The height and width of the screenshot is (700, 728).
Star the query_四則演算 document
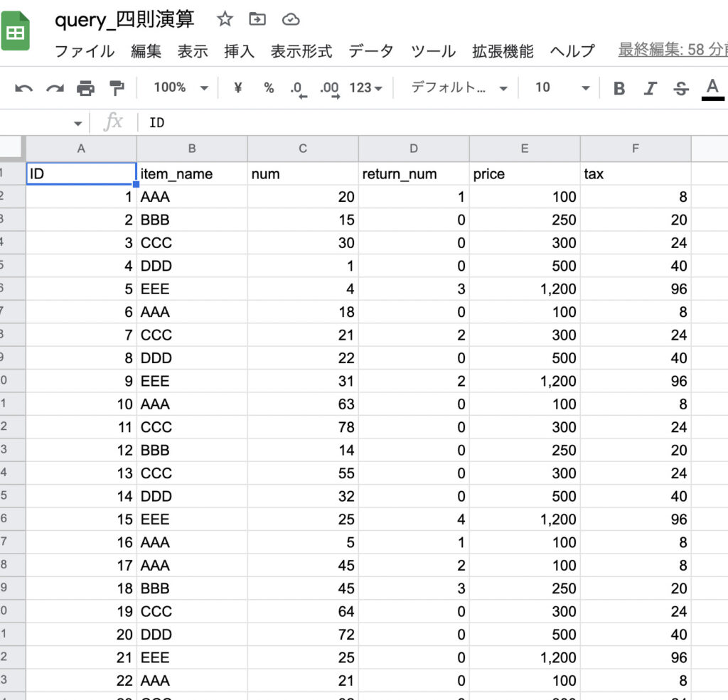pos(225,19)
